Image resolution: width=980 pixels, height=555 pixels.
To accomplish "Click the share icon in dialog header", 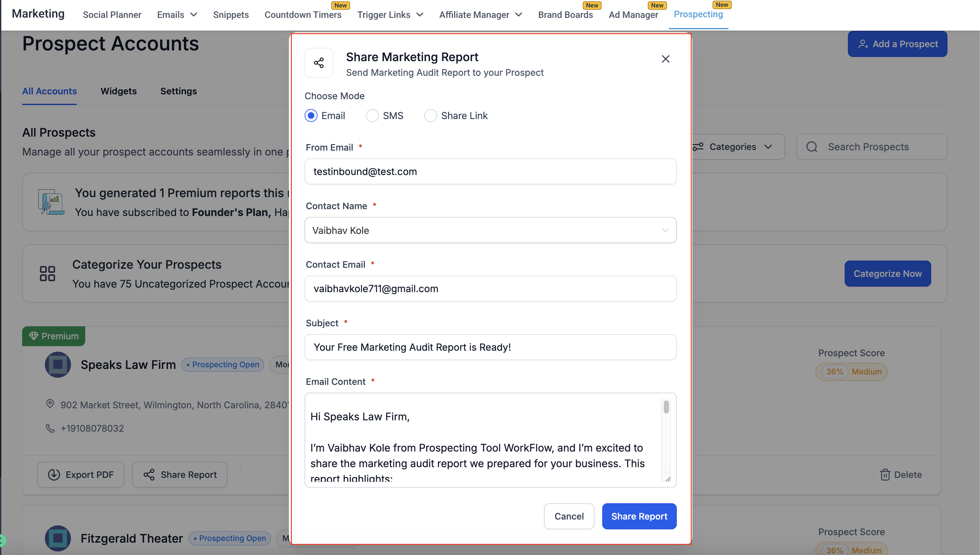I will pos(319,63).
